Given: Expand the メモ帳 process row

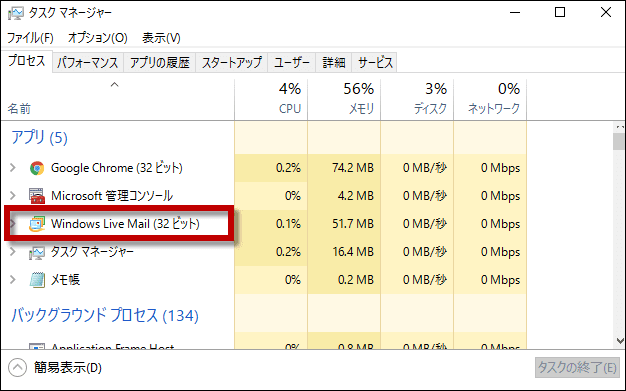Looking at the screenshot, I should click(x=13, y=280).
